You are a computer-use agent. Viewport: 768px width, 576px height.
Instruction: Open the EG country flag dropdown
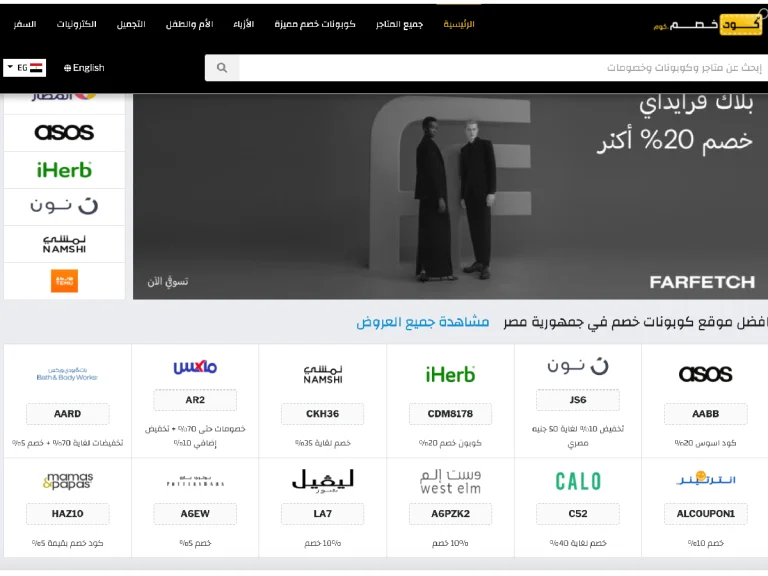click(24, 68)
